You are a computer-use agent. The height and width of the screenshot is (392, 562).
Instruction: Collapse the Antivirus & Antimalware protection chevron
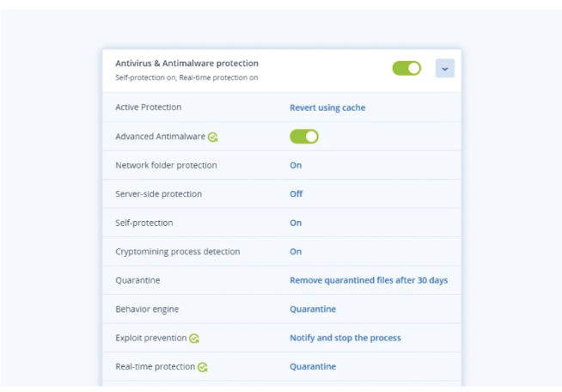pos(445,68)
